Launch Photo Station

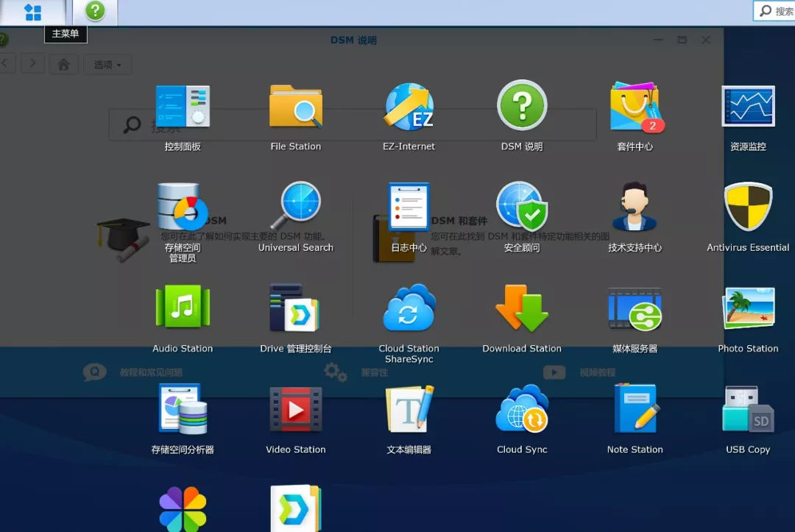pos(749,307)
